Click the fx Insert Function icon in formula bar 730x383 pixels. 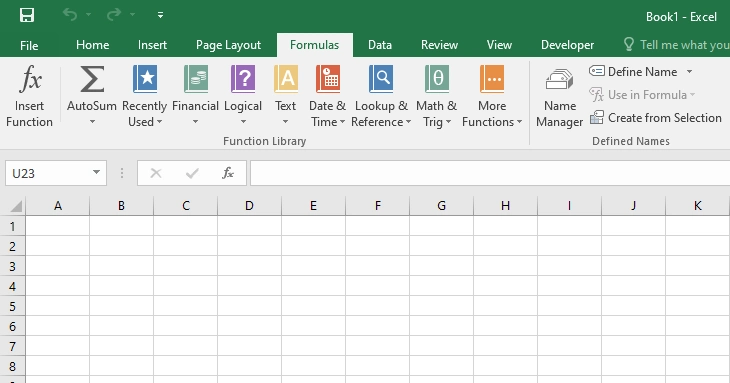click(228, 173)
